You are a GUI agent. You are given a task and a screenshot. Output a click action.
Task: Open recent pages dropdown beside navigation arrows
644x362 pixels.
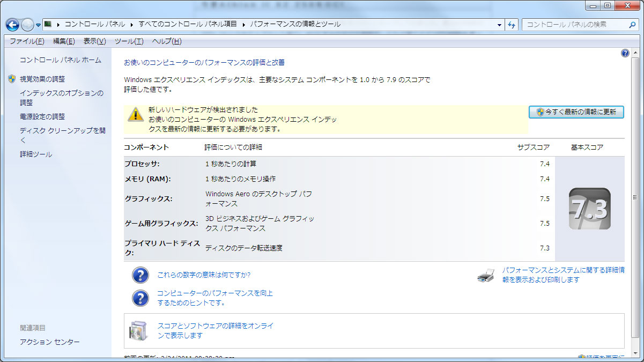coord(39,25)
